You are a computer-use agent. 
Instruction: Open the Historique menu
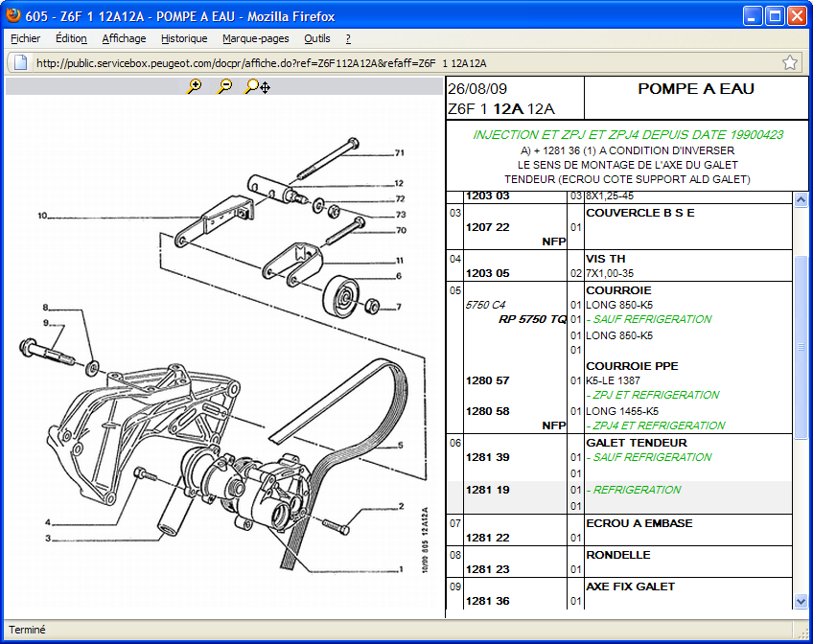[184, 38]
